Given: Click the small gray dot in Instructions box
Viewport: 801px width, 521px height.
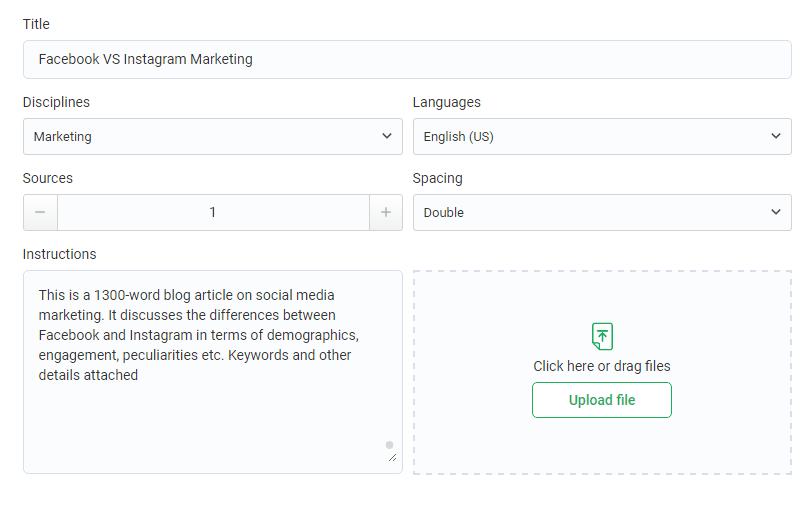Looking at the screenshot, I should 389,445.
